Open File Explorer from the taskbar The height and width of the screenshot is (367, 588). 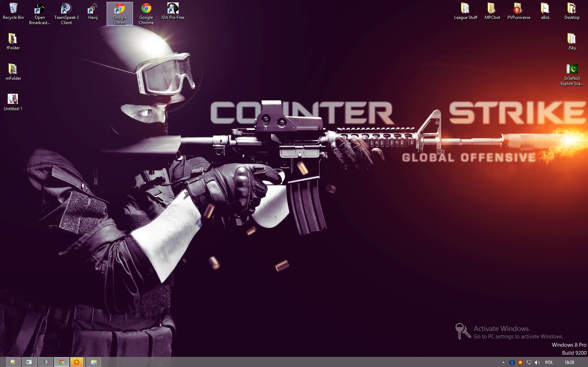[94, 362]
